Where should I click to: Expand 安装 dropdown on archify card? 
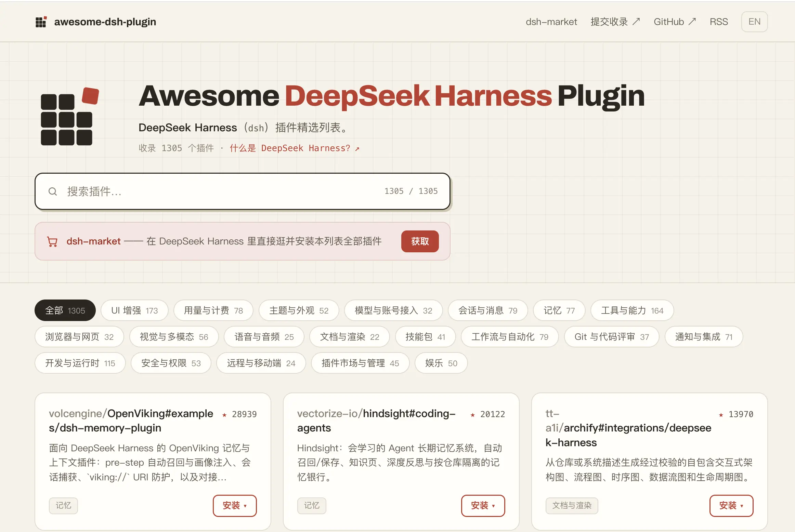[731, 506]
